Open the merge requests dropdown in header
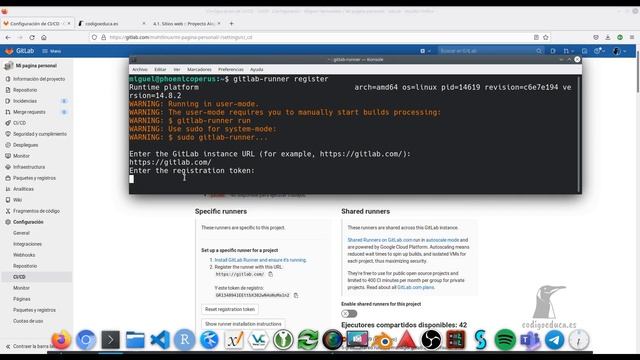 (x=568, y=51)
